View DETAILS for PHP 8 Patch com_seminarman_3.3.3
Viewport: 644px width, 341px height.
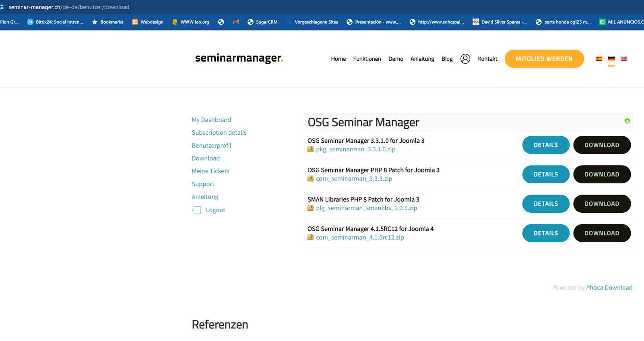[x=546, y=175]
